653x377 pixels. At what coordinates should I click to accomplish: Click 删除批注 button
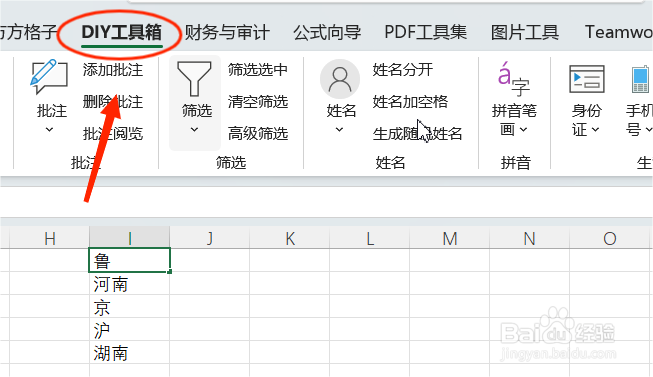tap(113, 102)
